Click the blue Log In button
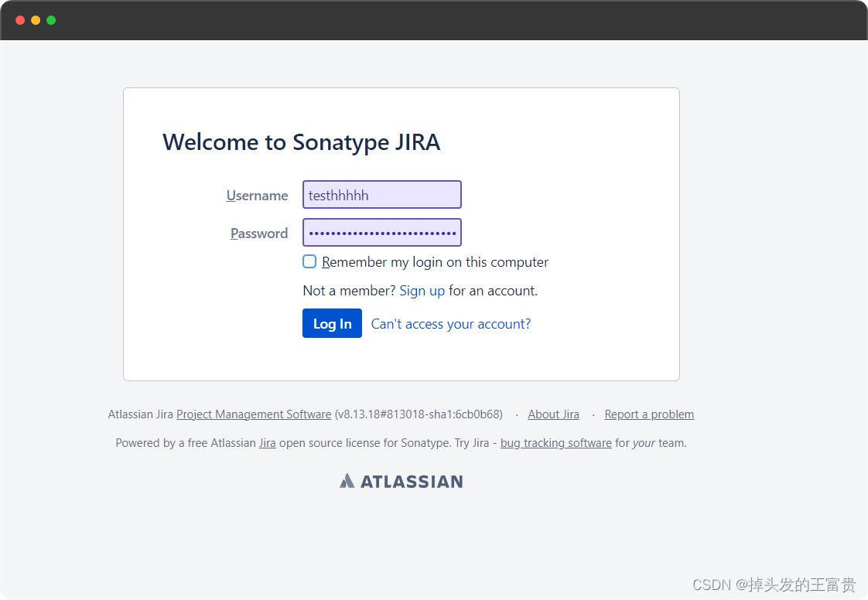 coord(332,323)
